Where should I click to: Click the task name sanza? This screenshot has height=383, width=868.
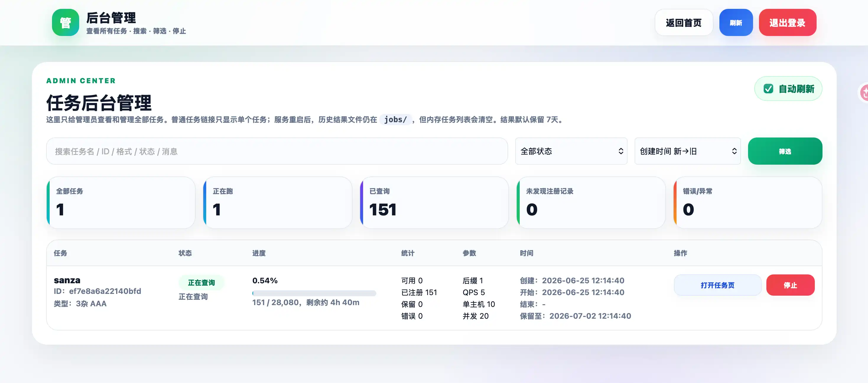[67, 280]
